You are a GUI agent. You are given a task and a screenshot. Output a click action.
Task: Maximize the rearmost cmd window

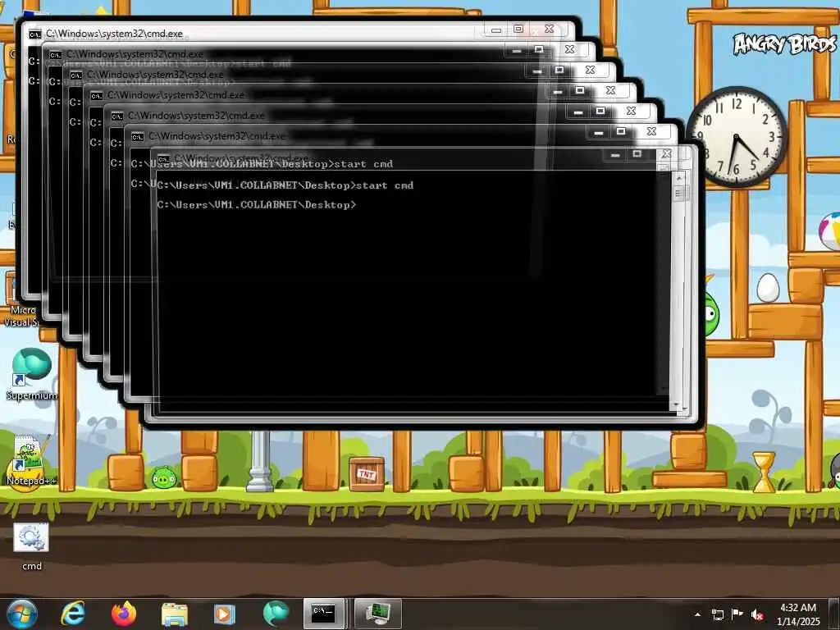(518, 29)
